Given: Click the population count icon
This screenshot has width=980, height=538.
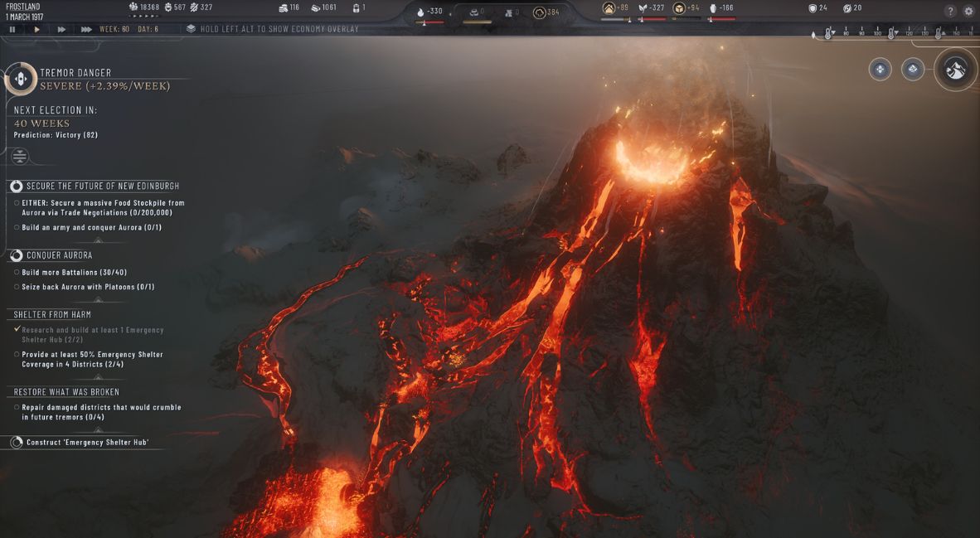Looking at the screenshot, I should [x=133, y=7].
